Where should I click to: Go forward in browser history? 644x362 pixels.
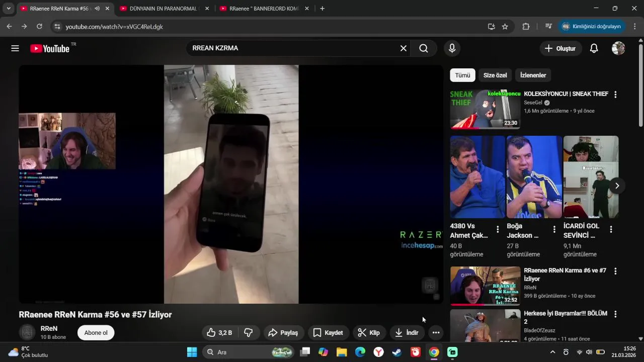[x=24, y=27]
